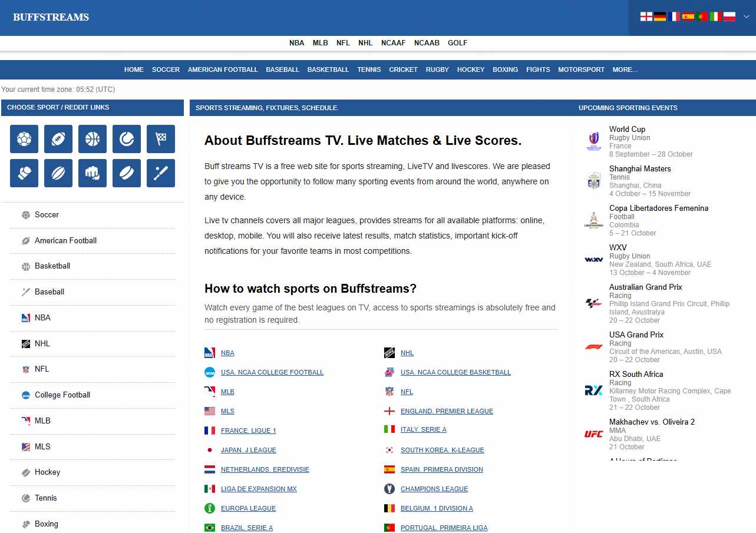The height and width of the screenshot is (533, 756).
Task: Open the USA Grand Prix event
Action: pos(636,335)
